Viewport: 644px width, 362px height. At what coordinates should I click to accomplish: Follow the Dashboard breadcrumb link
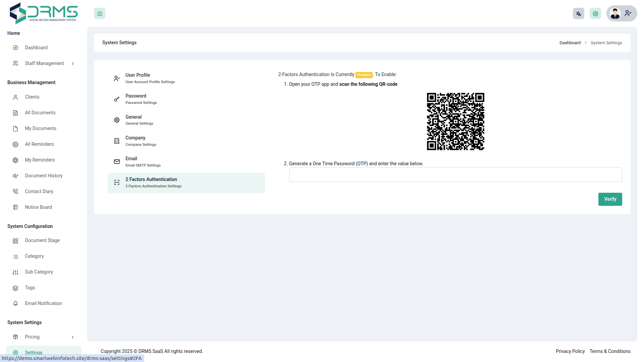click(x=570, y=43)
